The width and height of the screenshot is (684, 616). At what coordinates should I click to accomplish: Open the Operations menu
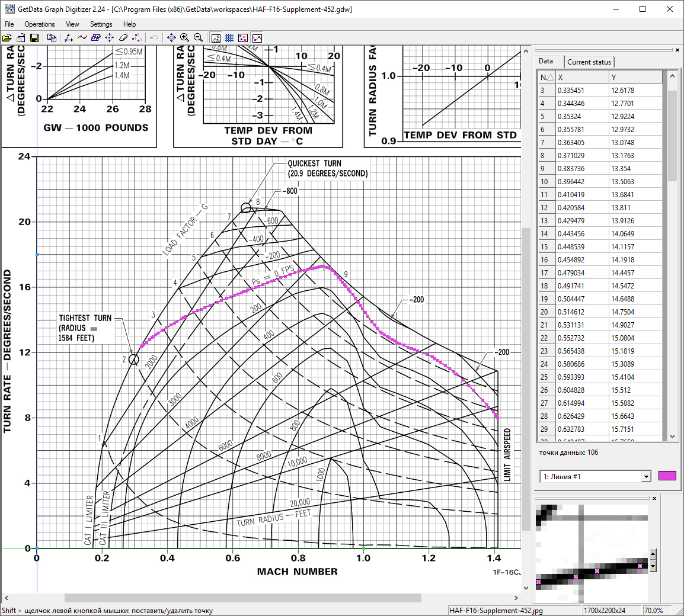point(40,24)
